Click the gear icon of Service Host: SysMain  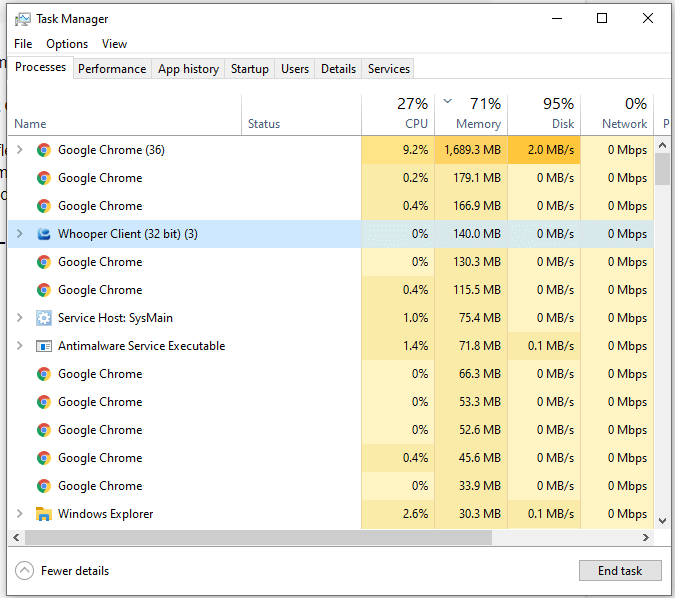(x=43, y=318)
